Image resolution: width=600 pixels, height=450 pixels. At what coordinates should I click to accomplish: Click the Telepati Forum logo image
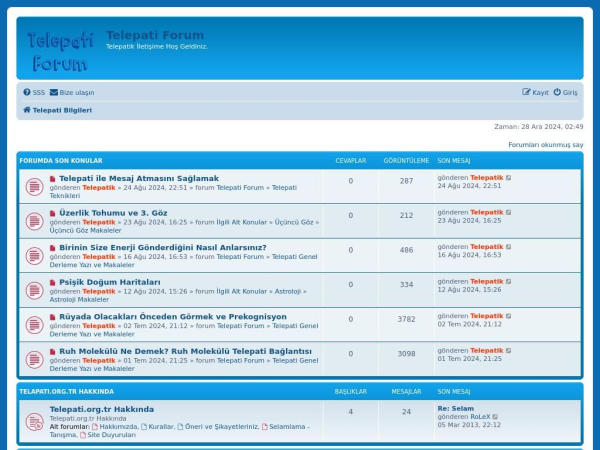click(x=60, y=52)
